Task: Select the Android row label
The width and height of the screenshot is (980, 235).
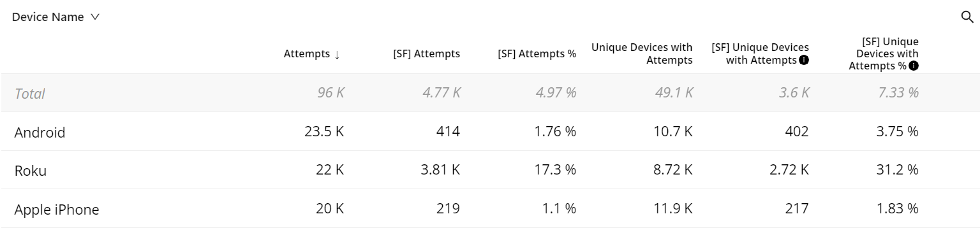Action: (40, 132)
